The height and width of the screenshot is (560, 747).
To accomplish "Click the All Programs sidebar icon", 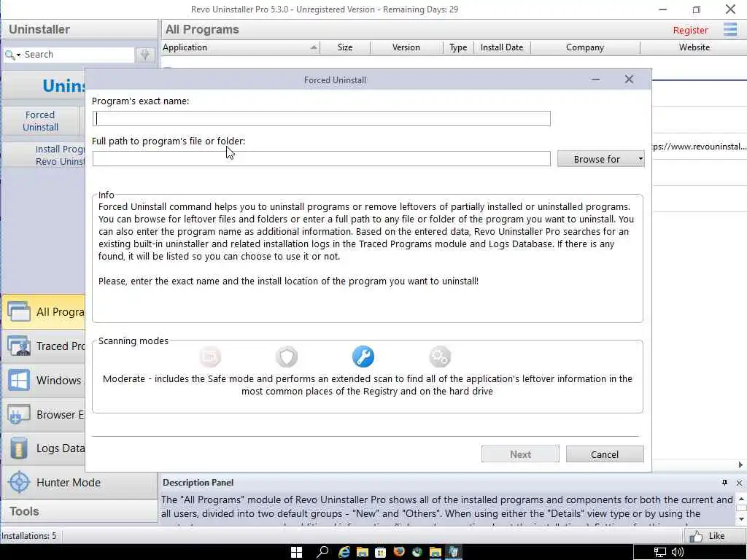I will (18, 312).
